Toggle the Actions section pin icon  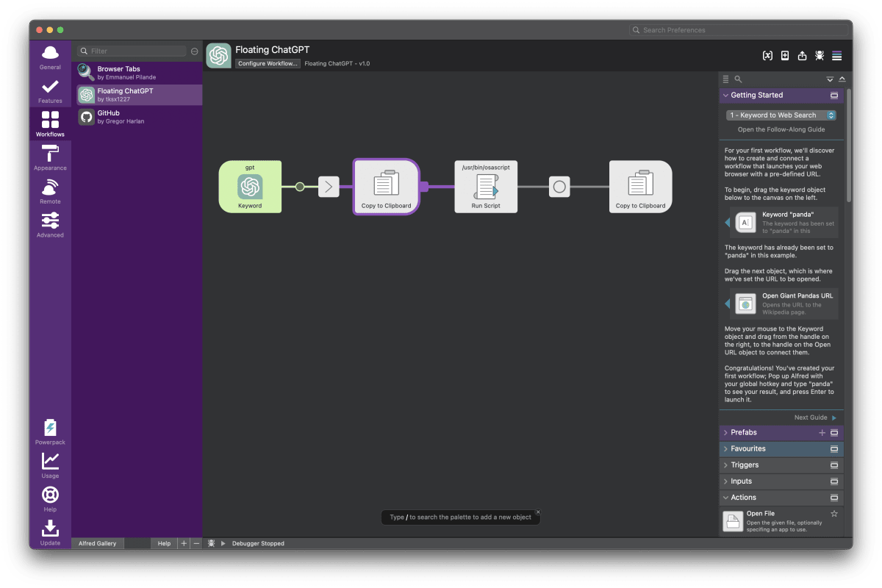coord(834,498)
